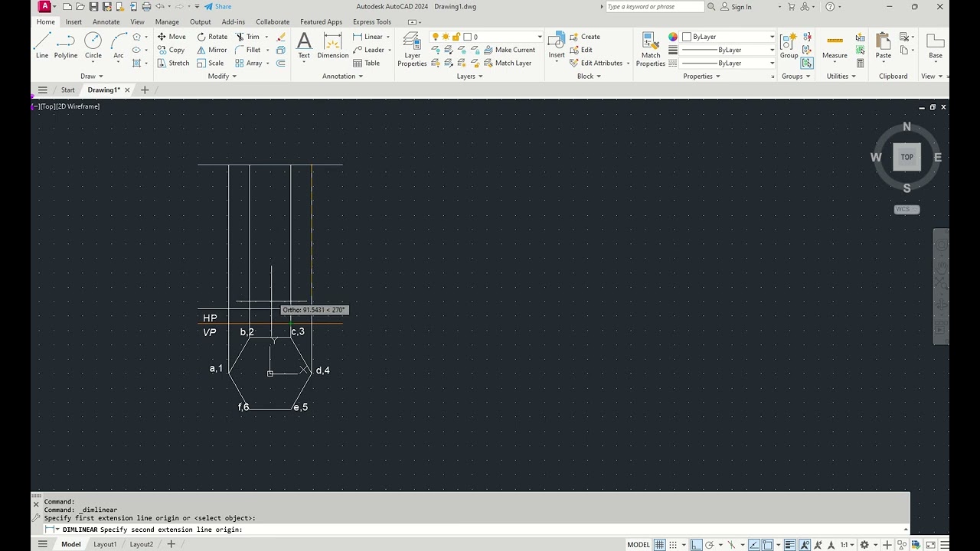
Task: Click Sign In link
Action: click(x=736, y=7)
